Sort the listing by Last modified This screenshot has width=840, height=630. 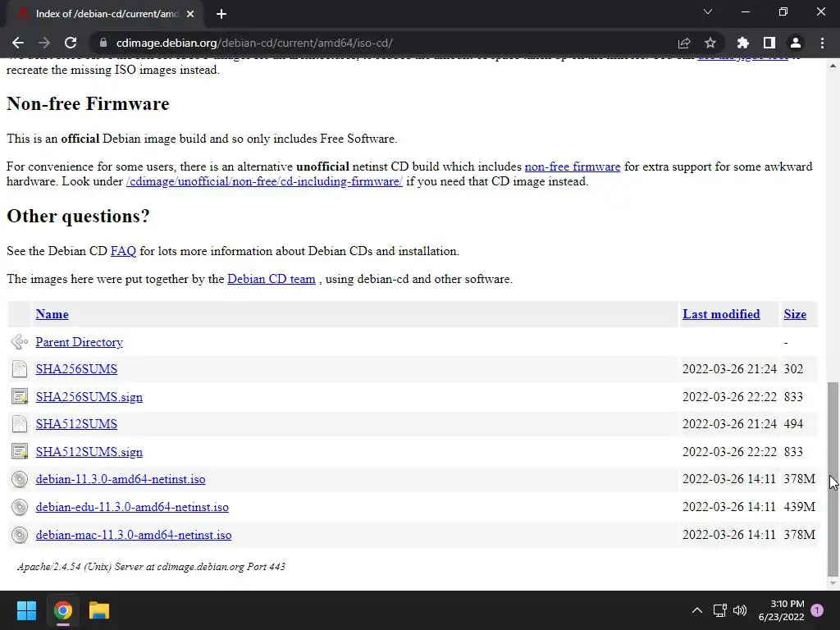[x=721, y=314]
